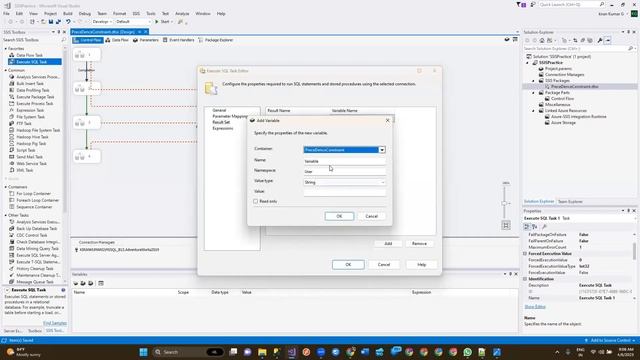640x360 pixels.
Task: Click the variable Value input field
Action: [x=344, y=192]
